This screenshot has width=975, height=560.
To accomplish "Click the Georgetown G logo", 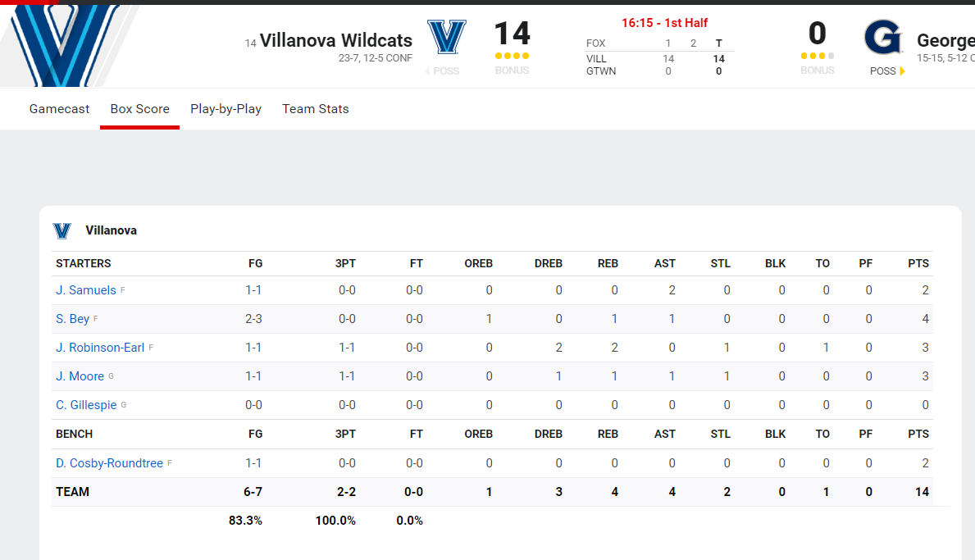I will (882, 38).
